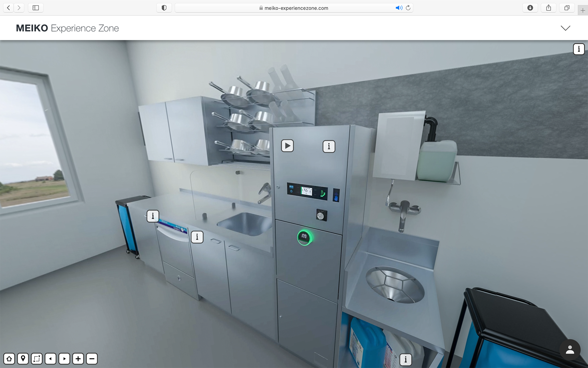Show the tab overview
Viewport: 588px width, 368px height.
point(567,8)
